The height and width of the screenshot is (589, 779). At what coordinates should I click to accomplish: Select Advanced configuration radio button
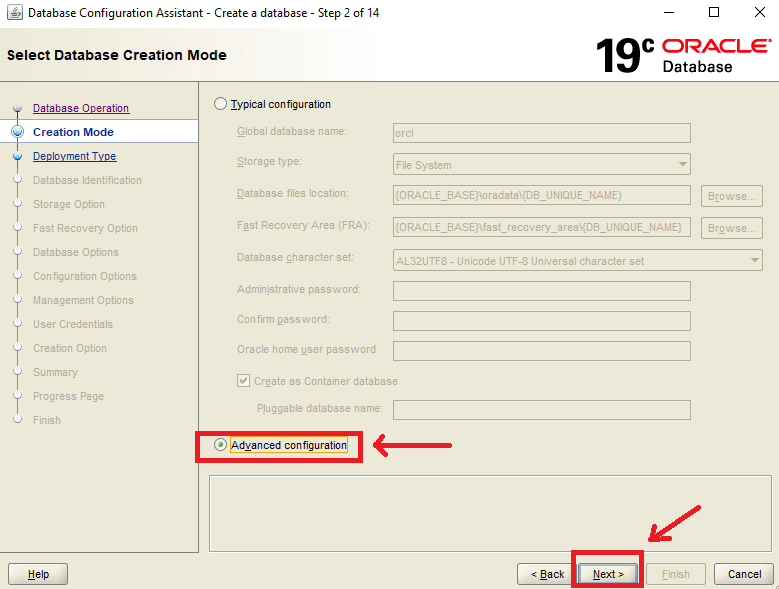[221, 445]
